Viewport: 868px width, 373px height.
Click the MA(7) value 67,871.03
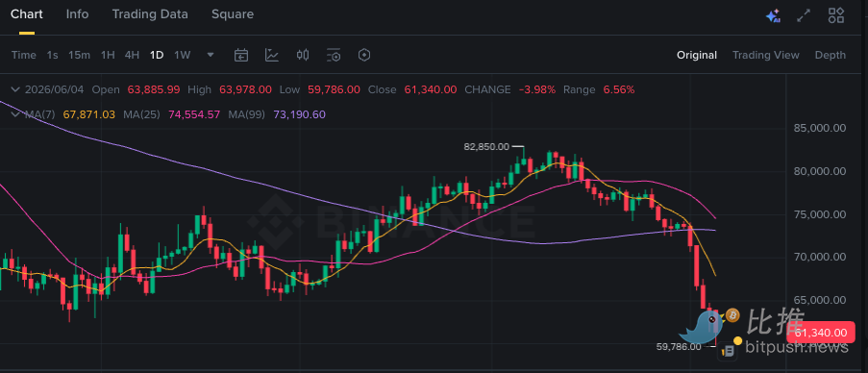click(89, 114)
